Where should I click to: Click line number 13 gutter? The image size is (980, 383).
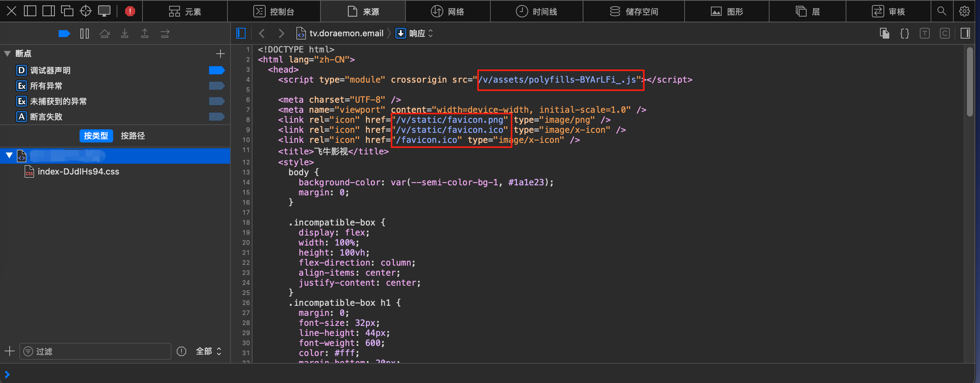pos(246,172)
